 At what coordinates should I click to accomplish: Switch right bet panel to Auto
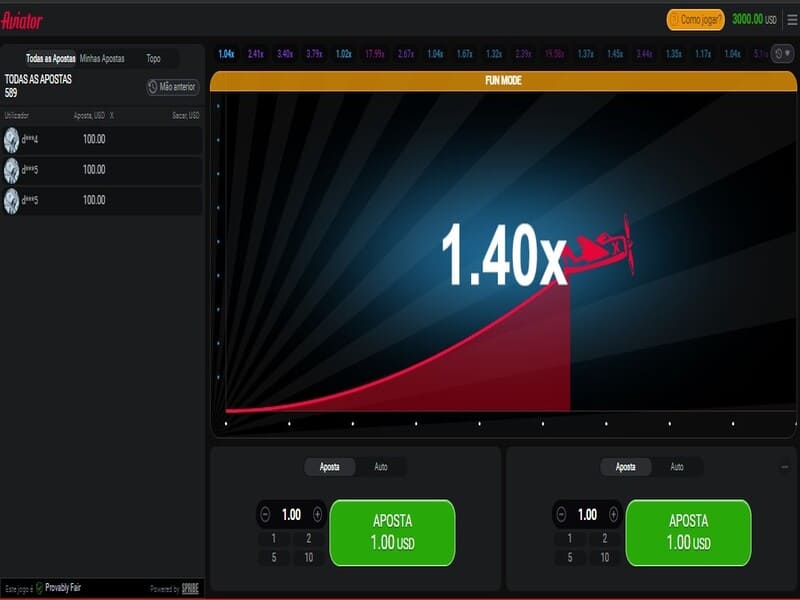click(677, 467)
